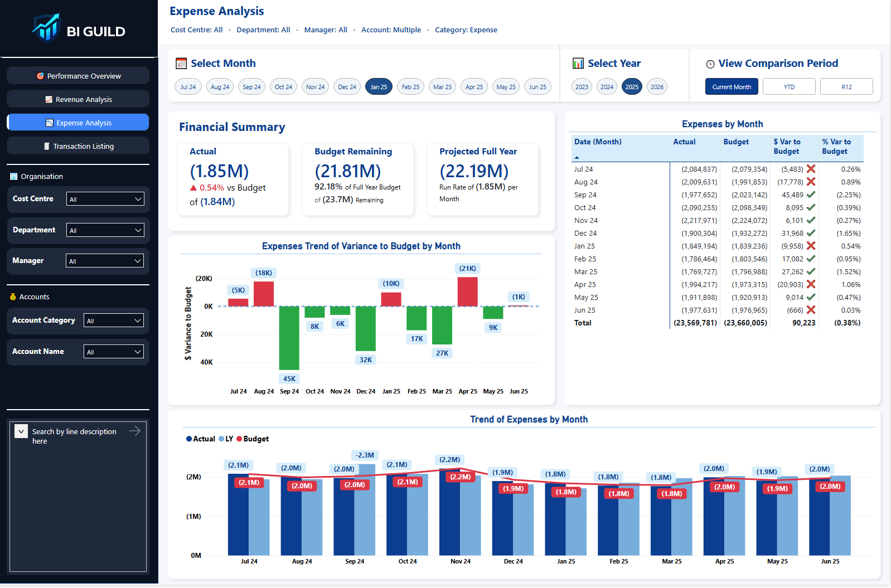Click the clock icon beside View Comparison Period

pos(710,64)
